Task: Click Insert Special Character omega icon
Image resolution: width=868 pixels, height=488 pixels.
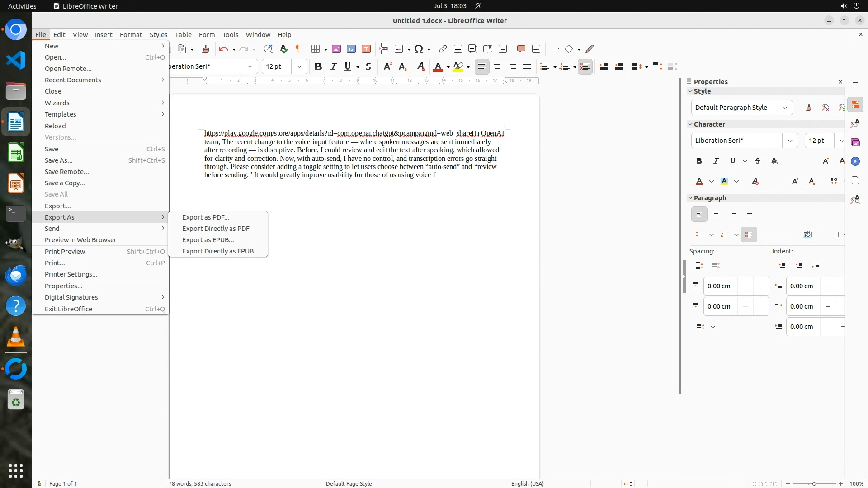Action: 419,49
